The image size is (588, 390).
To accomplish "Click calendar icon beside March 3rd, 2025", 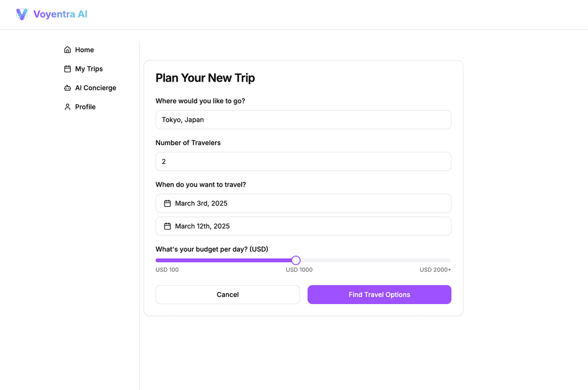I will [168, 203].
